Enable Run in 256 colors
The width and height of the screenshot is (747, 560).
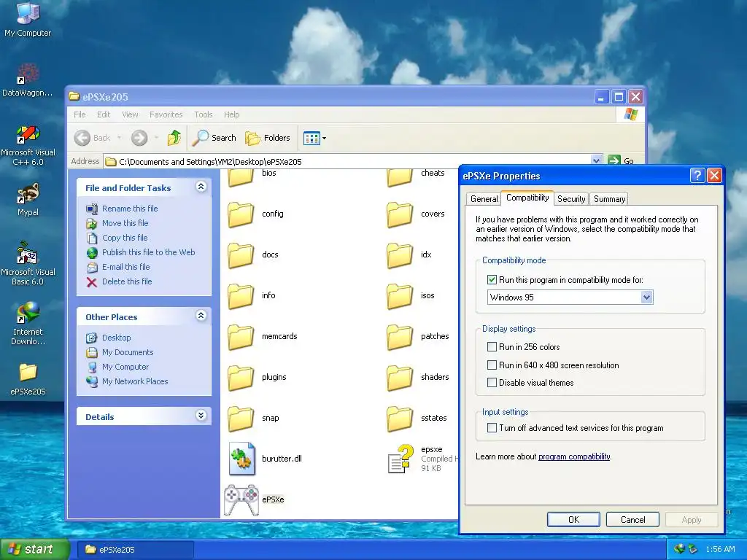point(492,346)
